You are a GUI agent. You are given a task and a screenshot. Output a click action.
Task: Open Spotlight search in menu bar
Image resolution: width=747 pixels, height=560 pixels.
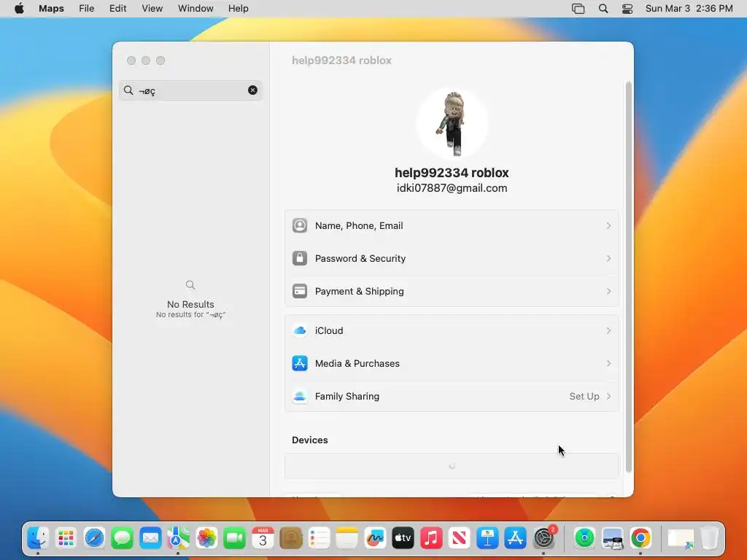coord(603,9)
